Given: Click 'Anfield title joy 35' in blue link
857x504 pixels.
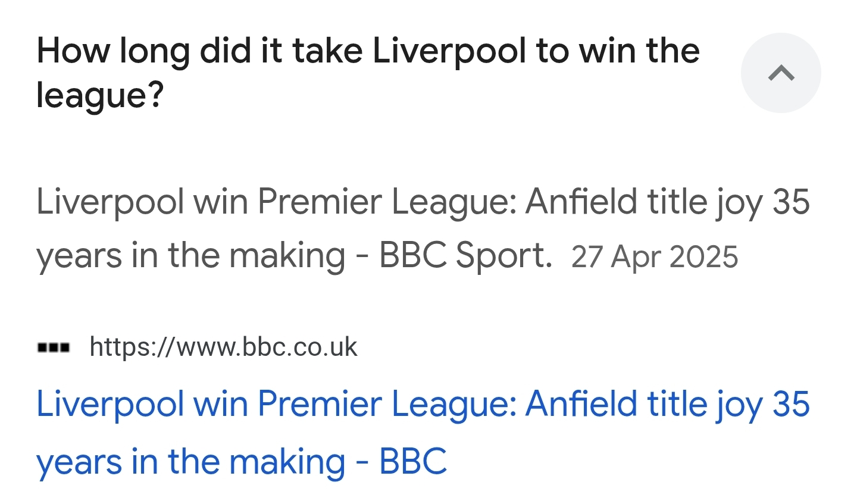Looking at the screenshot, I should [x=668, y=405].
